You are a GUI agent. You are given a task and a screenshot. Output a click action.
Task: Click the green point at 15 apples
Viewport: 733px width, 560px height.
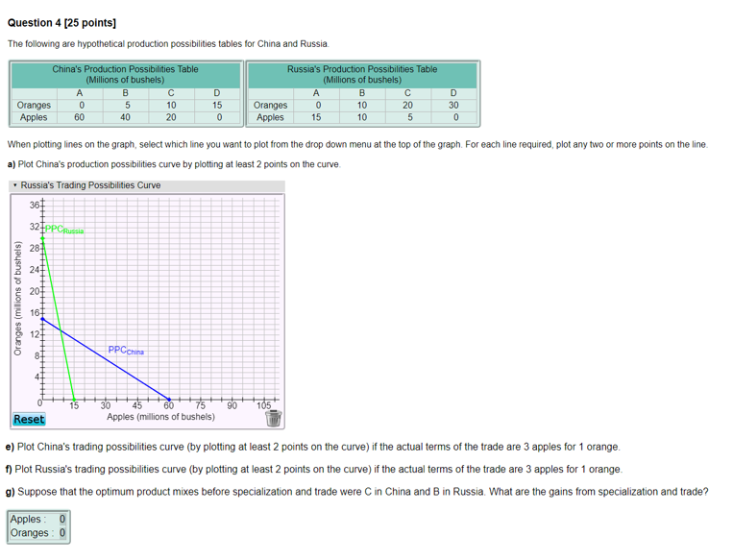(x=74, y=400)
